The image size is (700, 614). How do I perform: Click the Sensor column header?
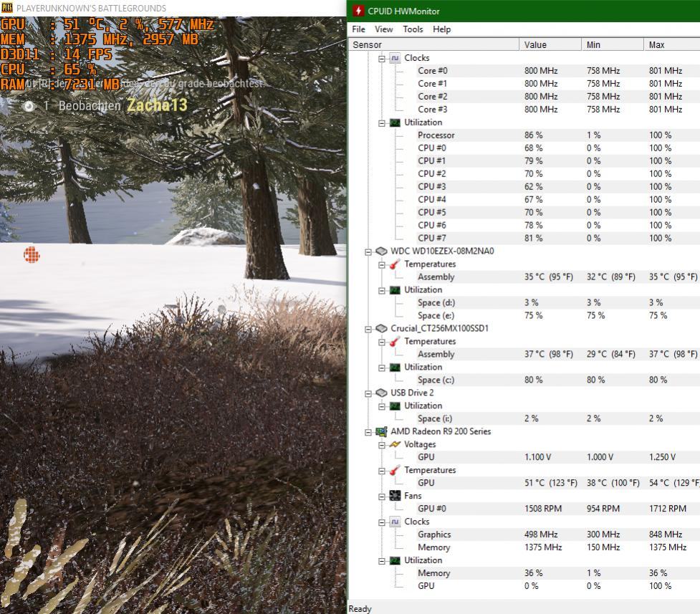[x=433, y=44]
